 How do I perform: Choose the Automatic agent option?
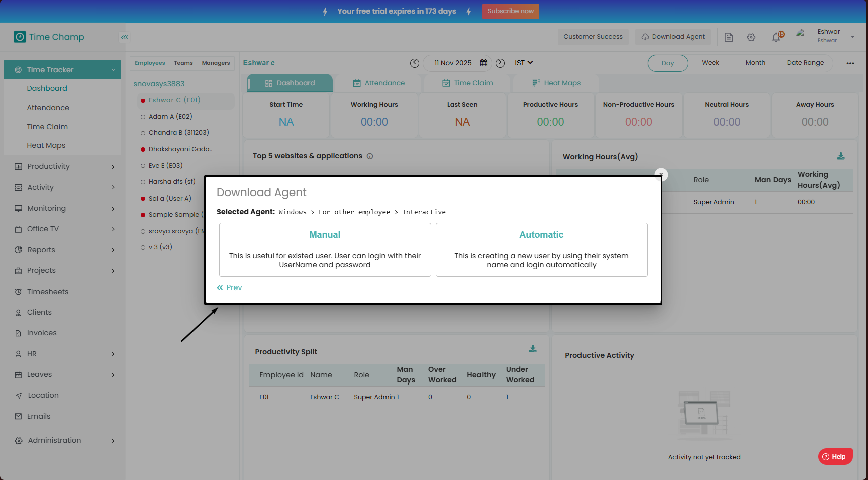pyautogui.click(x=542, y=250)
